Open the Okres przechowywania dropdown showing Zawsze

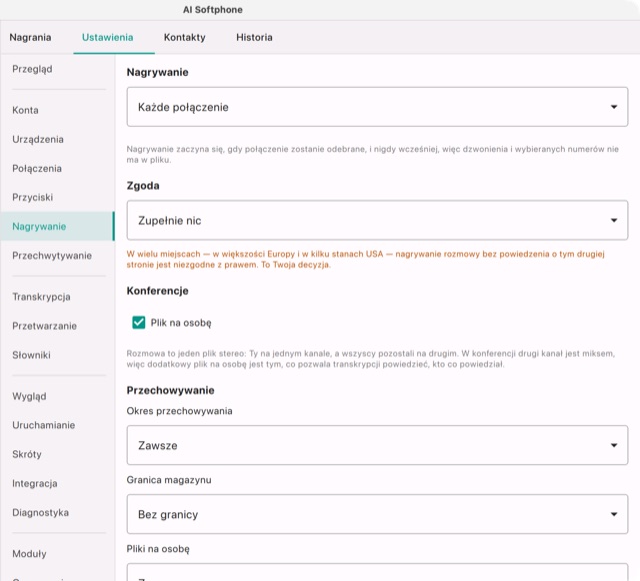point(377,445)
